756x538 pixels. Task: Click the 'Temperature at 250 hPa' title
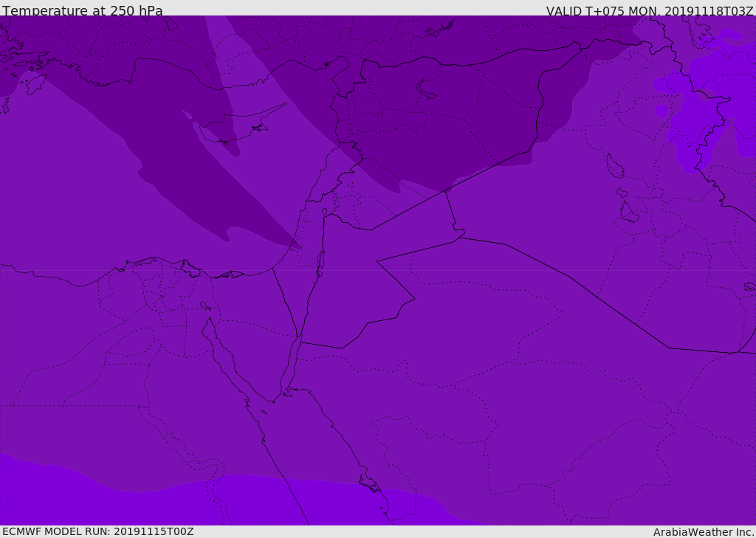click(x=83, y=10)
